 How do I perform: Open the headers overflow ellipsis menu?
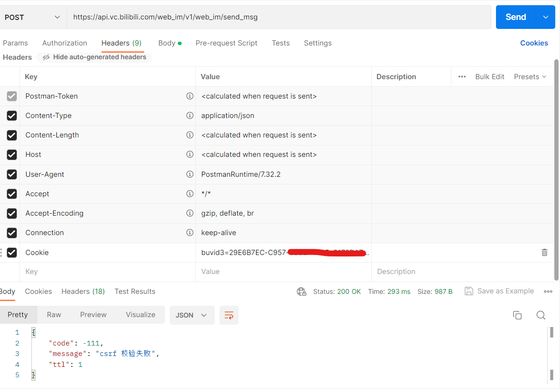coord(462,76)
